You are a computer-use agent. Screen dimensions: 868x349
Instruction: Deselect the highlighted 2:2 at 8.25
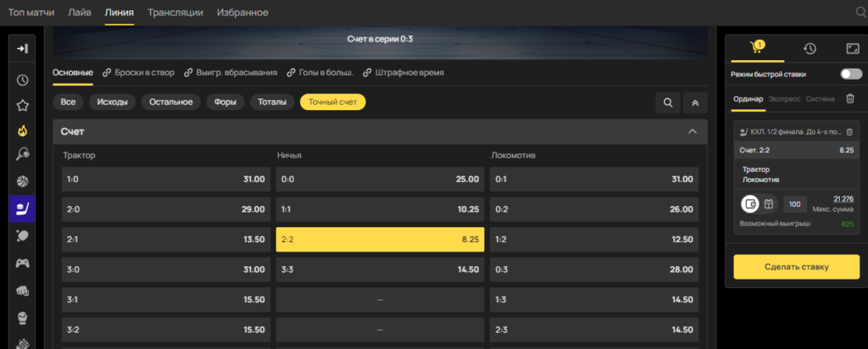[381, 240]
